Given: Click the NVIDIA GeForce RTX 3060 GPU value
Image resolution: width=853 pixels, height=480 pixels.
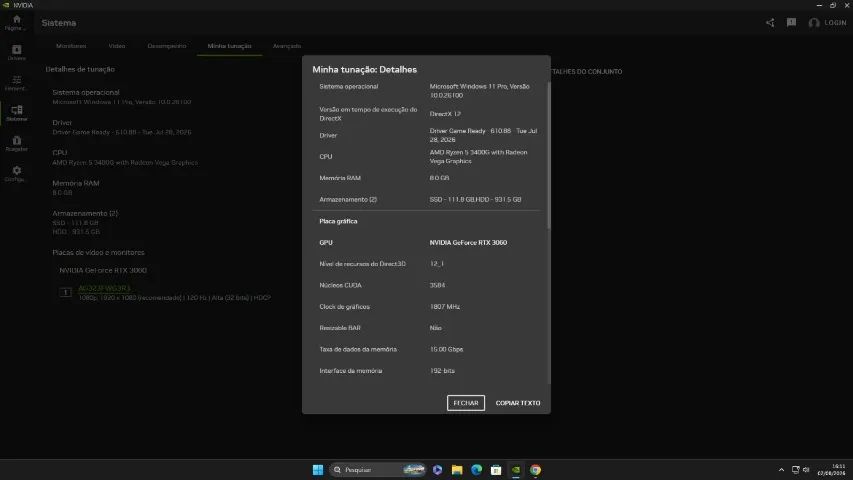Looking at the screenshot, I should click(468, 243).
